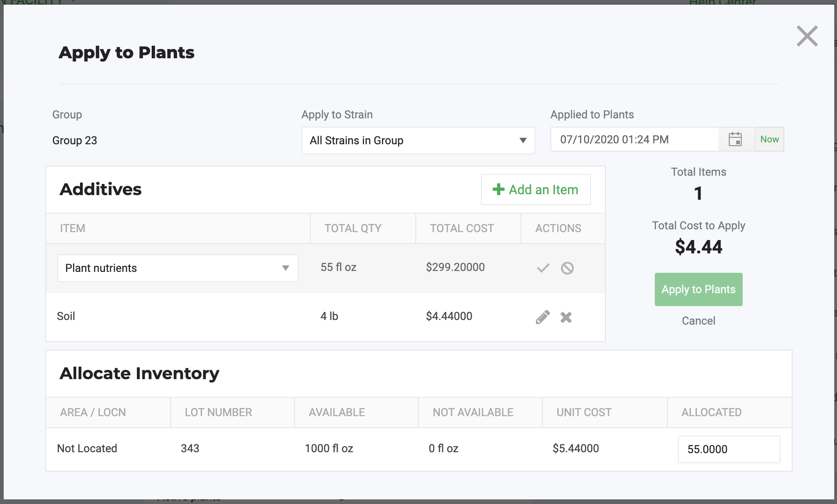Click the $5.44000 unit cost value
Image resolution: width=837 pixels, height=504 pixels.
click(576, 449)
